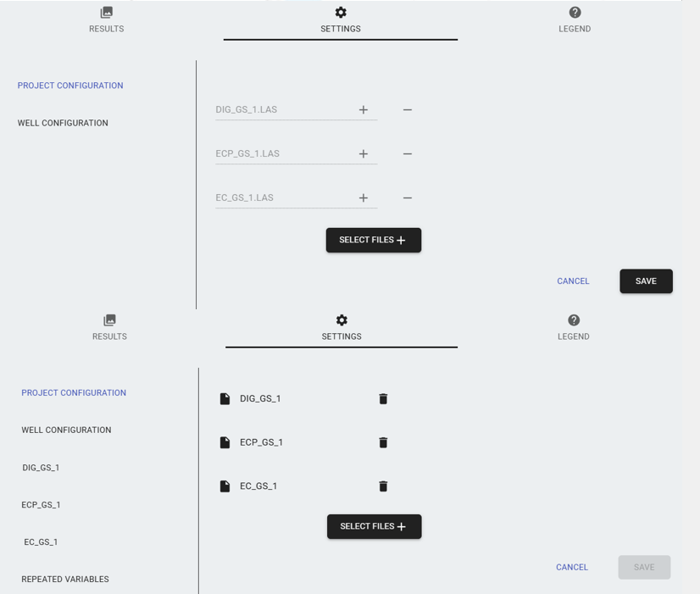The height and width of the screenshot is (594, 700).
Task: Click the minus icon beside EC_GS_1.LAS
Action: coord(408,197)
